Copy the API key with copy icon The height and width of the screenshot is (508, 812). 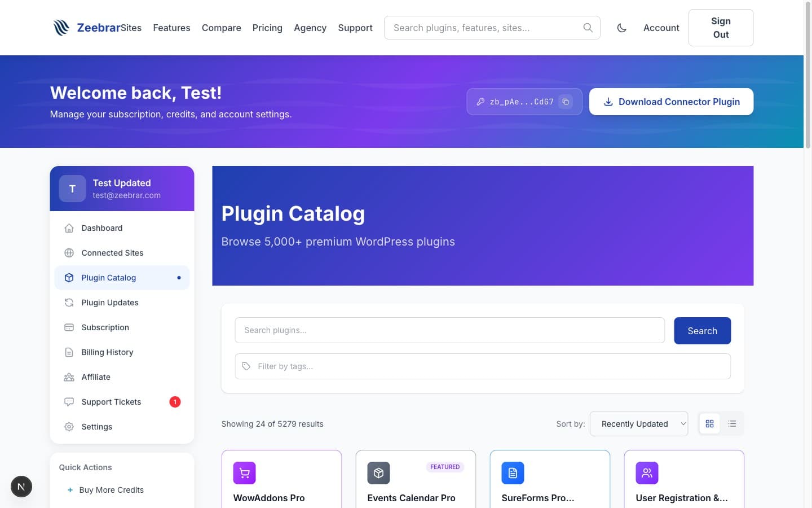coord(566,102)
